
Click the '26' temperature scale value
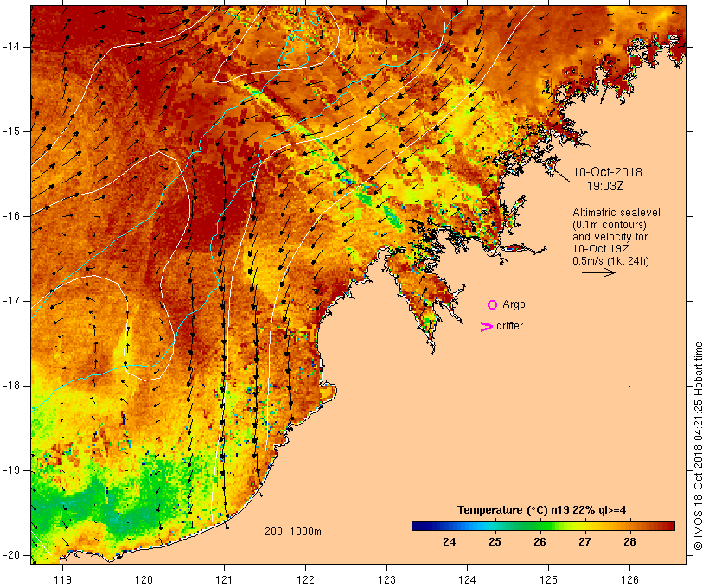click(540, 542)
